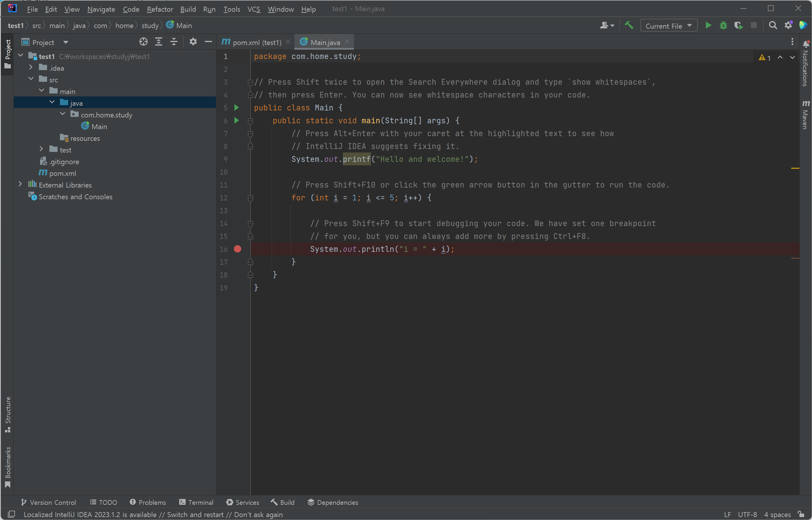Screen dimensions: 812x520
Task: Open the Current File run configuration dropdown
Action: pyautogui.click(x=668, y=26)
